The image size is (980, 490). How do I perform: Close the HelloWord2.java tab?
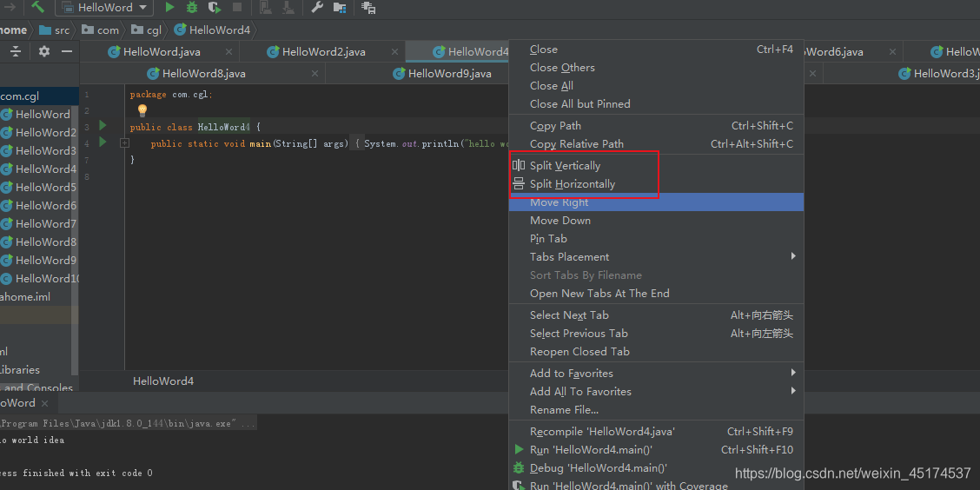pos(394,52)
